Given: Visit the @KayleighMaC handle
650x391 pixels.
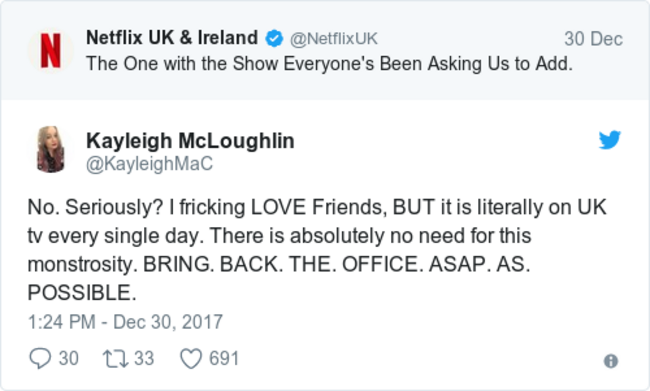Looking at the screenshot, I should pos(149,164).
